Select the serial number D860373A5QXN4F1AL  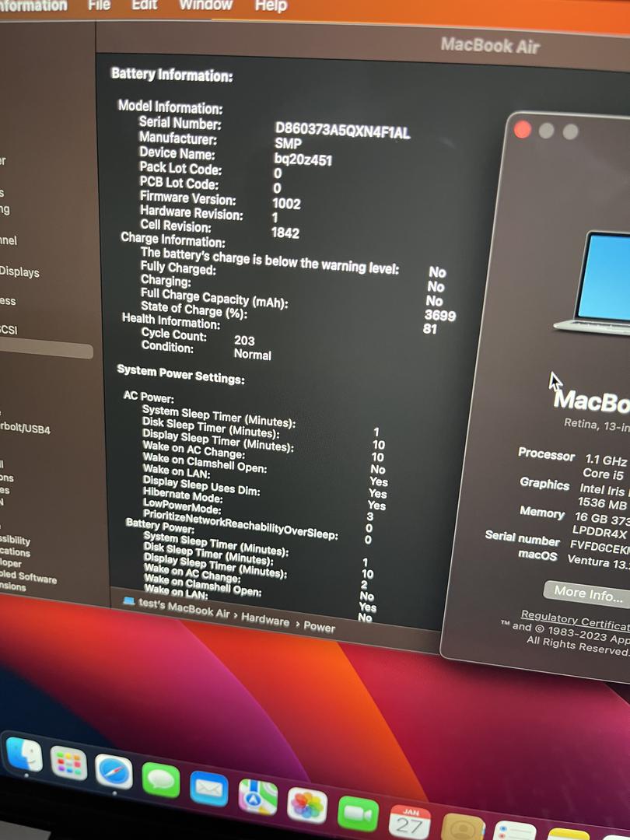click(343, 131)
